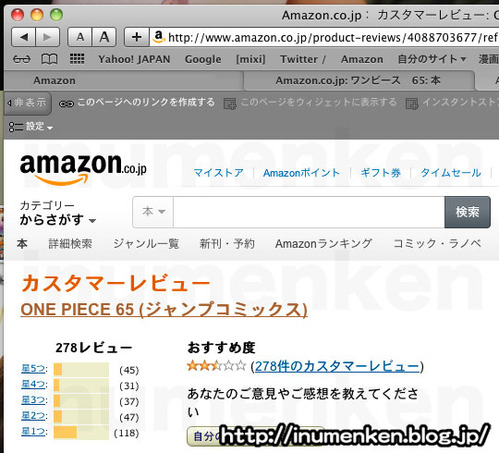Click the 星5つ rating histogram bar
The image size is (499, 453).
pos(81,369)
